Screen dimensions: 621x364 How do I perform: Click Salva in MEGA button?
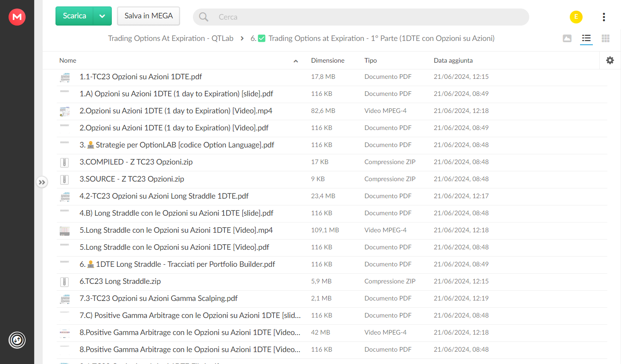(x=149, y=16)
